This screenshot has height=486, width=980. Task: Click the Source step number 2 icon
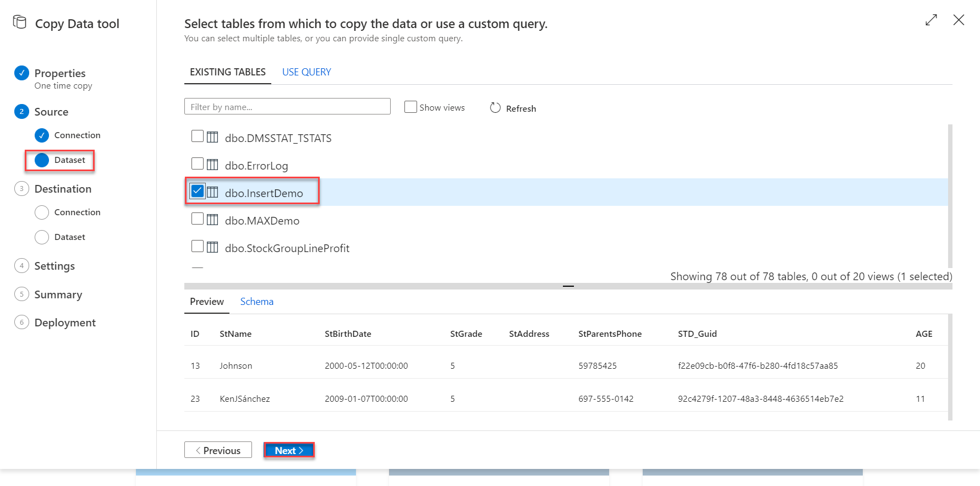click(21, 112)
